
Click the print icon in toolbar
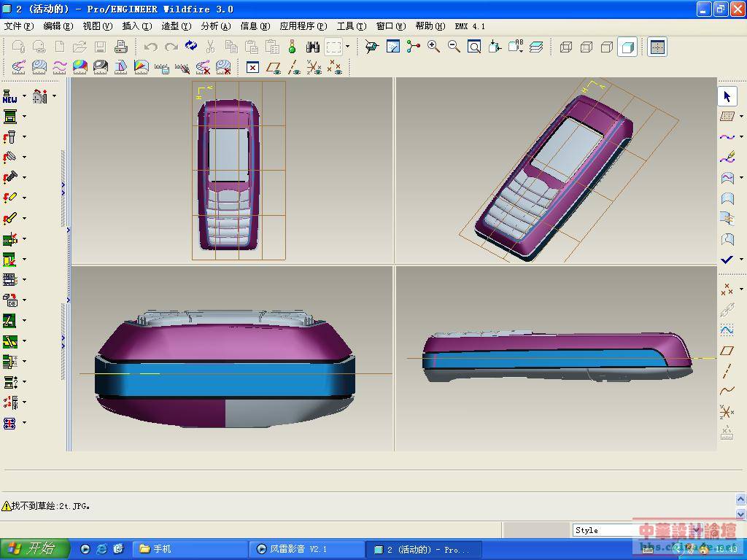121,47
